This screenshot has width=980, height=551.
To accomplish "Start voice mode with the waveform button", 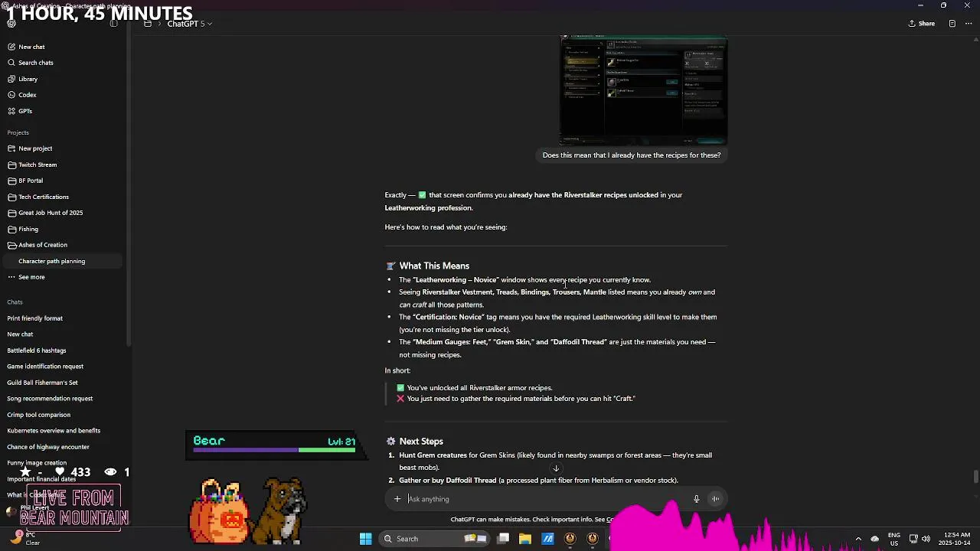I will [715, 499].
